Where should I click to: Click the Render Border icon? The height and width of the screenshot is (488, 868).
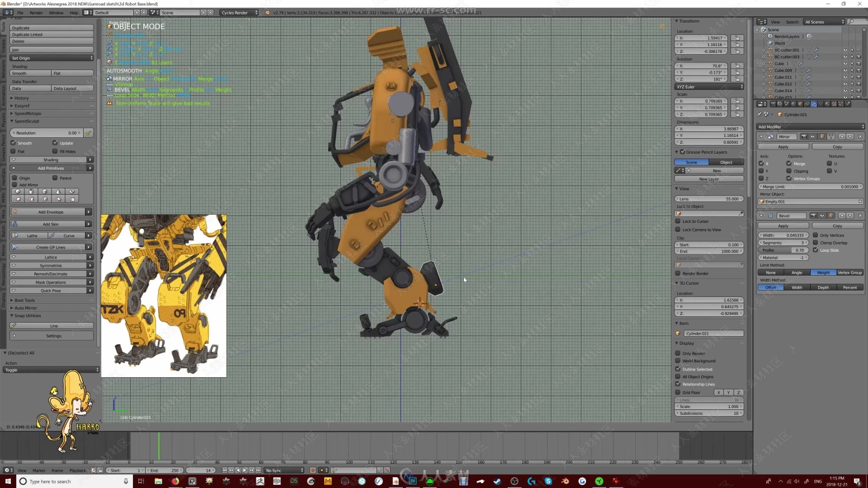click(678, 273)
